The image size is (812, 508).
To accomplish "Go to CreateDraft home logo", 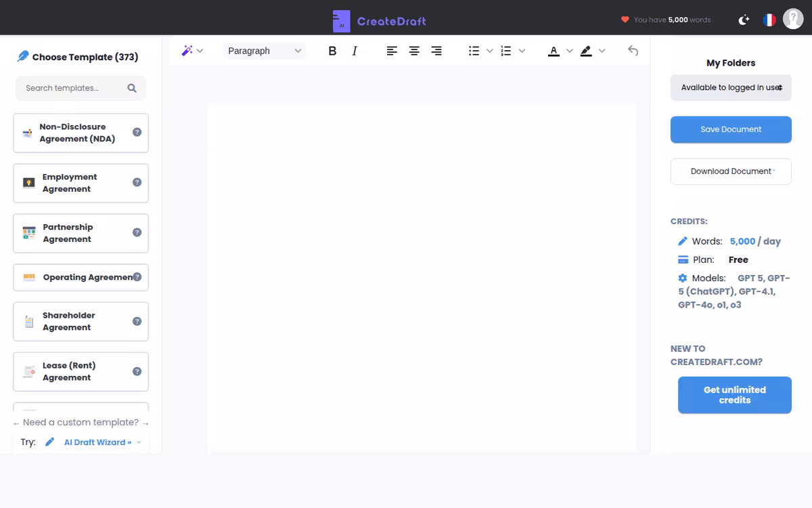I will pos(380,21).
